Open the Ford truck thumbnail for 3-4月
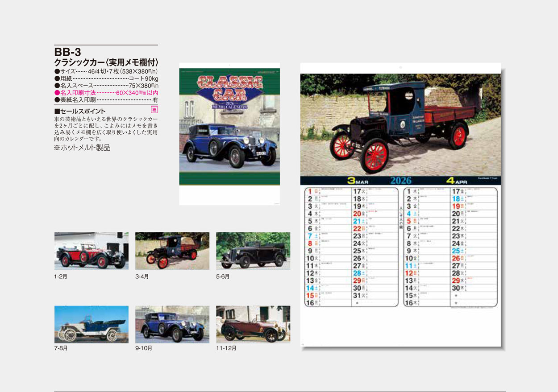The height and width of the screenshot is (392, 558). click(172, 251)
